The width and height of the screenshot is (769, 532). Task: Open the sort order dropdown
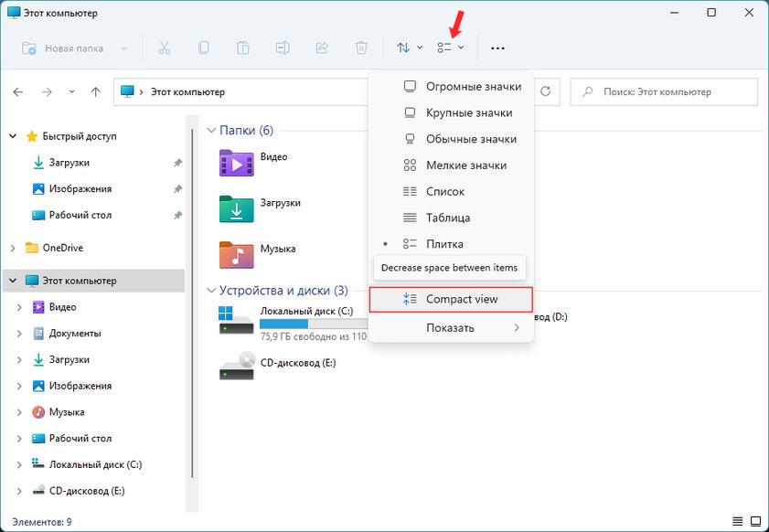coord(408,48)
